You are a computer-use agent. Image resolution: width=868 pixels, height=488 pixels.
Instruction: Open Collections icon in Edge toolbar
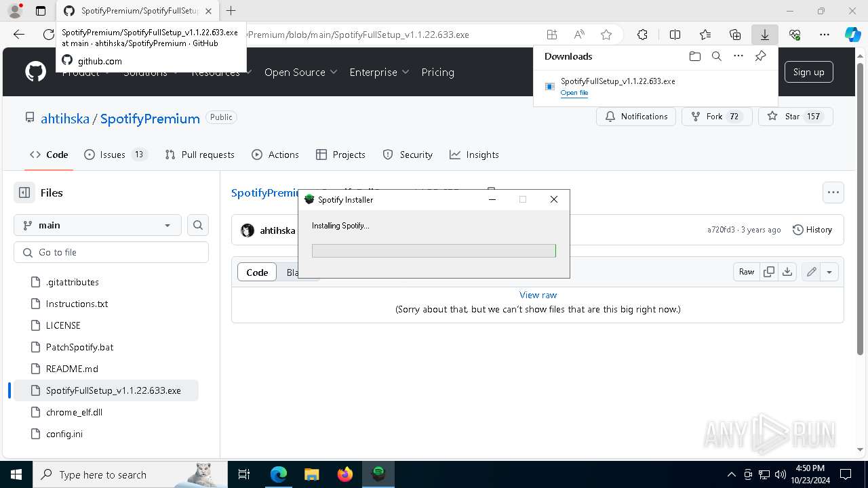(x=735, y=35)
